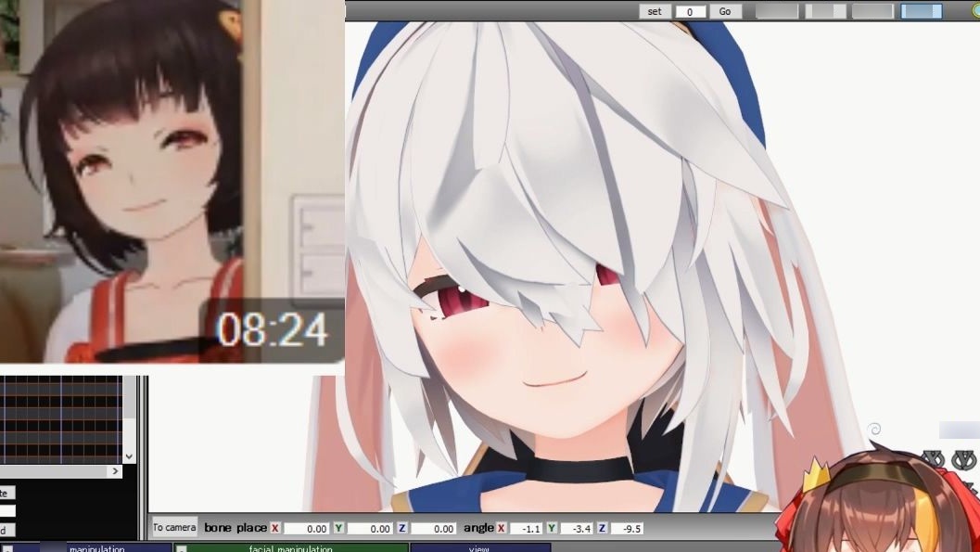
Task: Select the angle Y field showing -3.4
Action: (577, 528)
